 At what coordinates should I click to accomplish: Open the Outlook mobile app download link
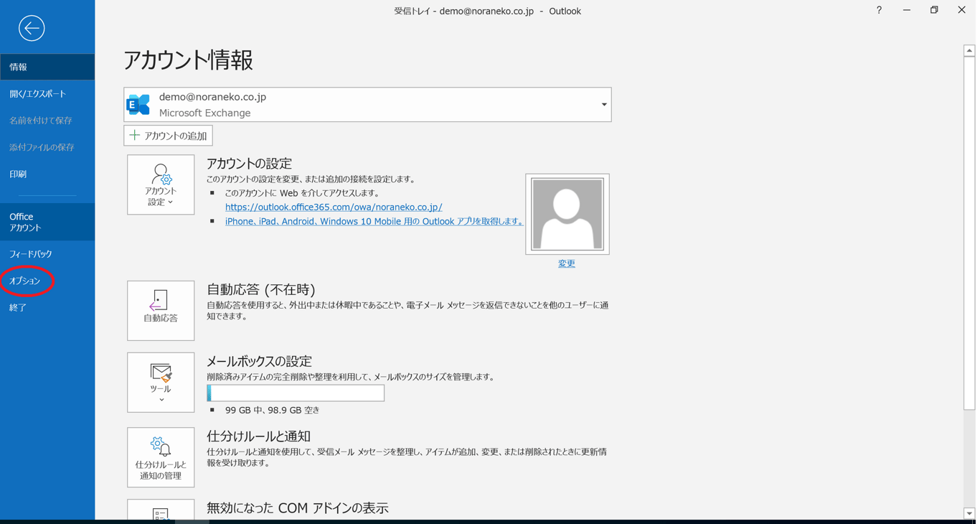pyautogui.click(x=374, y=221)
